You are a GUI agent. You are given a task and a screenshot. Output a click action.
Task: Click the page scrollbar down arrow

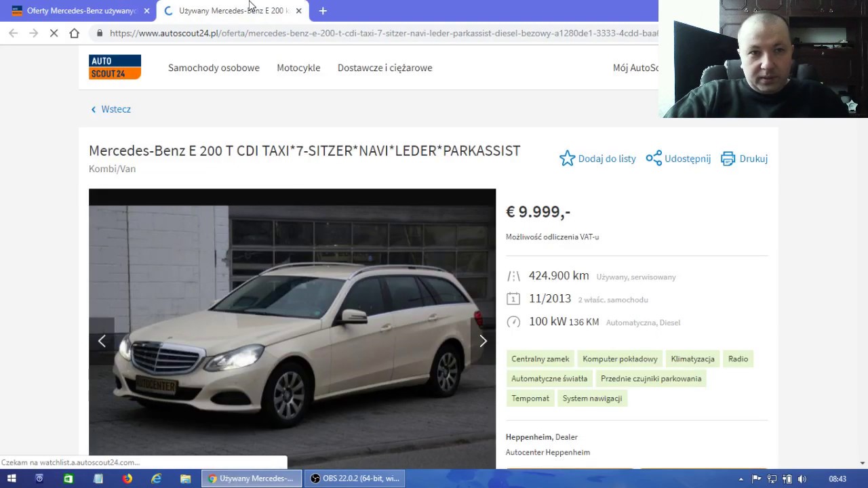click(863, 463)
